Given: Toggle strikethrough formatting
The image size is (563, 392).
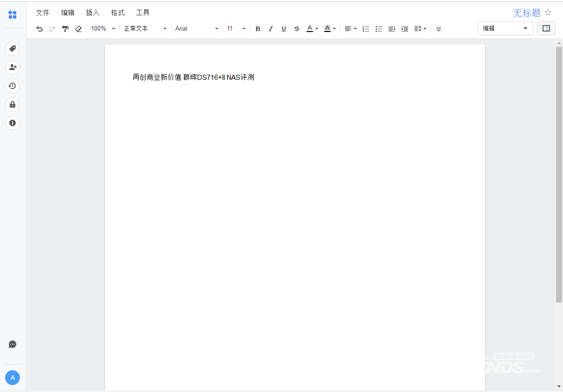Looking at the screenshot, I should (297, 29).
